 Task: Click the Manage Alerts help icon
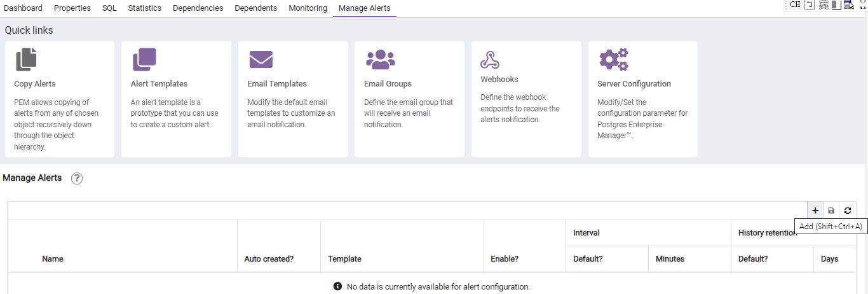(x=77, y=178)
